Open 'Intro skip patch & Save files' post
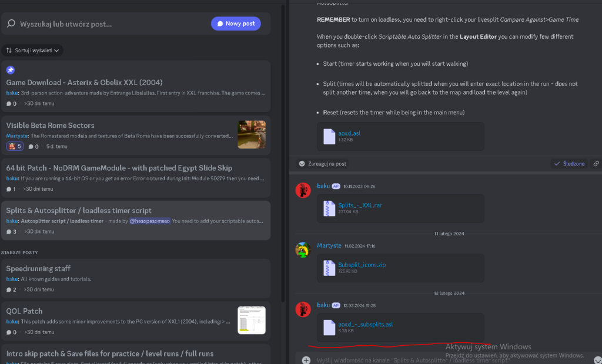The width and height of the screenshot is (602, 364). 136,354
